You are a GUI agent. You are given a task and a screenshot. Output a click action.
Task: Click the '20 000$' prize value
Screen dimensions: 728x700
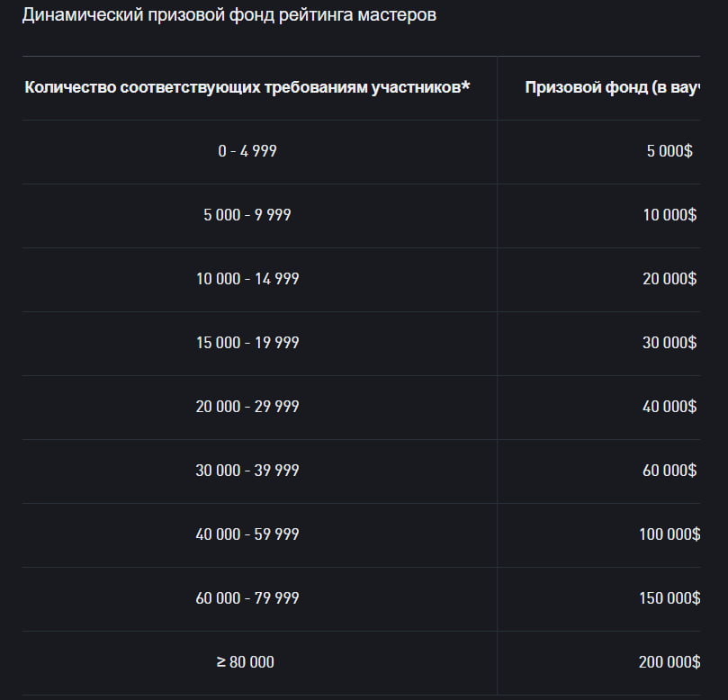pos(670,279)
